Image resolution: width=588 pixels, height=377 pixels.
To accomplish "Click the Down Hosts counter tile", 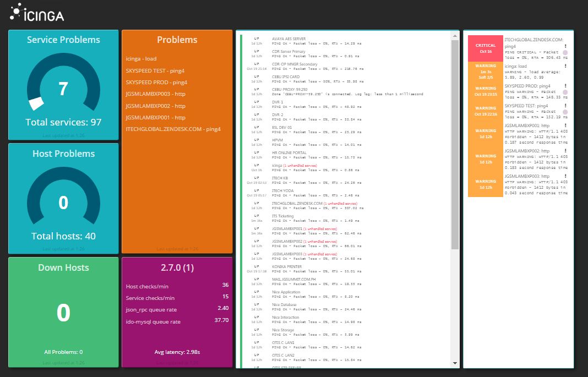I will [63, 311].
